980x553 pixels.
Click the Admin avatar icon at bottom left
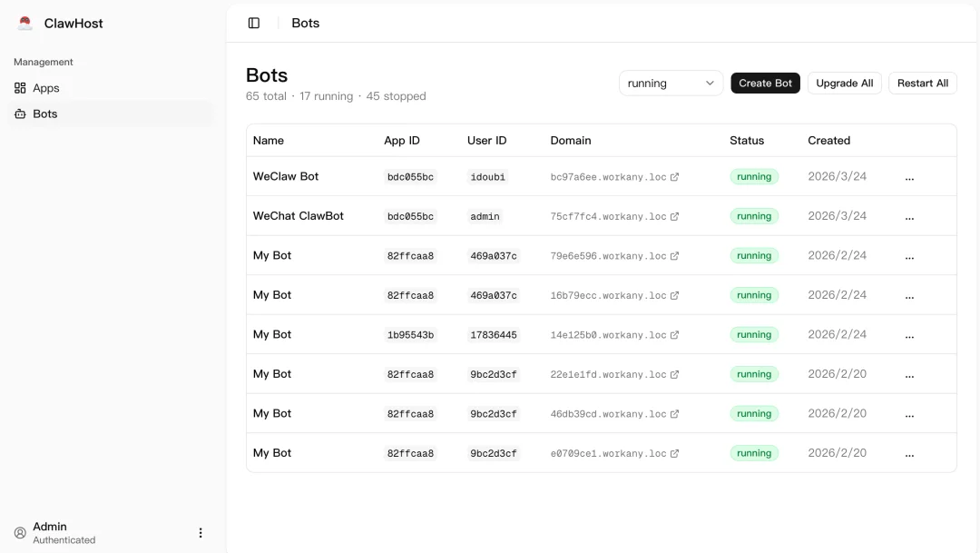pos(20,533)
